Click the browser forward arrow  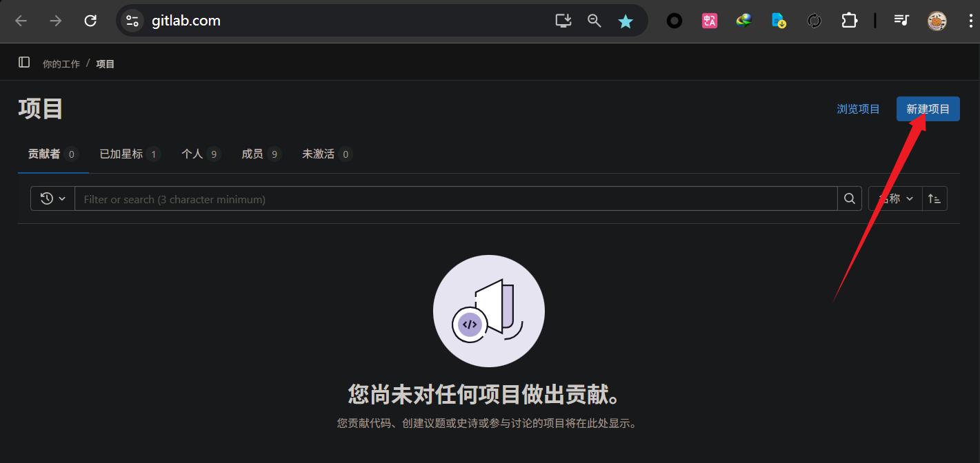(55, 21)
